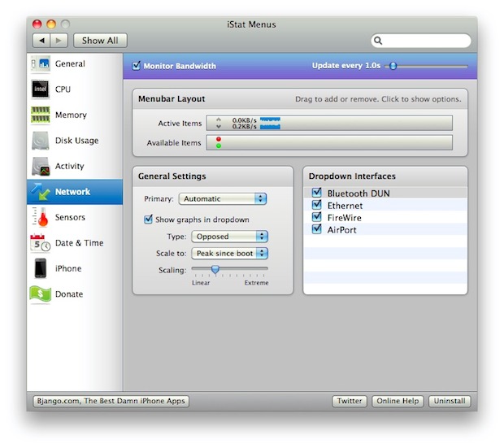This screenshot has height=448, width=504.
Task: Open the Memory preferences section
Action: coord(75,115)
